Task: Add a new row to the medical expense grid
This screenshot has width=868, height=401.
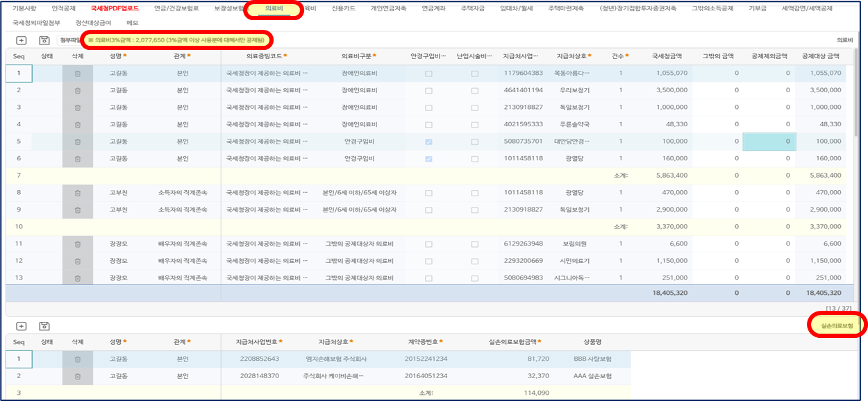Action: (21, 41)
